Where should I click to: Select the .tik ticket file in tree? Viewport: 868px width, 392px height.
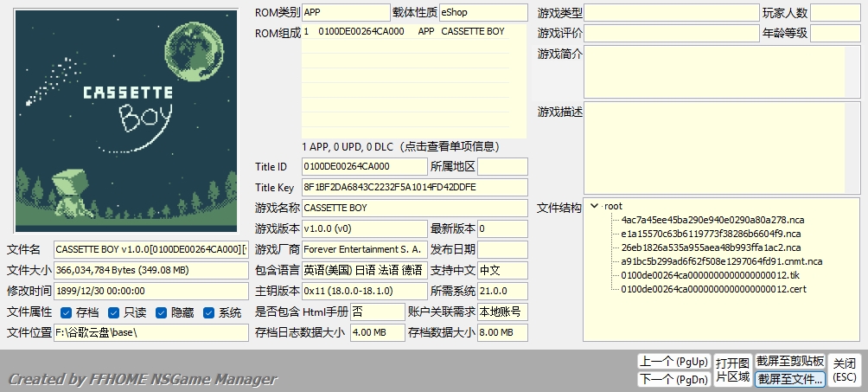pyautogui.click(x=699, y=275)
